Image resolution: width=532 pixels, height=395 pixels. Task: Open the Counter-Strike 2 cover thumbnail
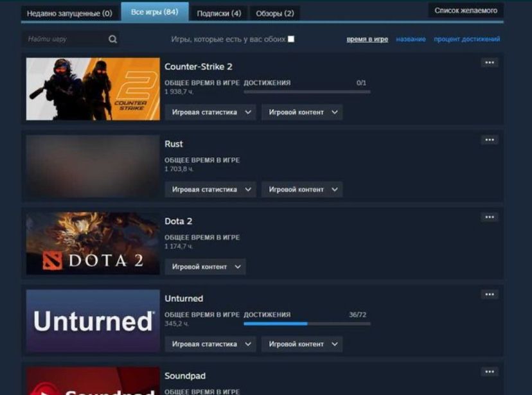pos(93,89)
